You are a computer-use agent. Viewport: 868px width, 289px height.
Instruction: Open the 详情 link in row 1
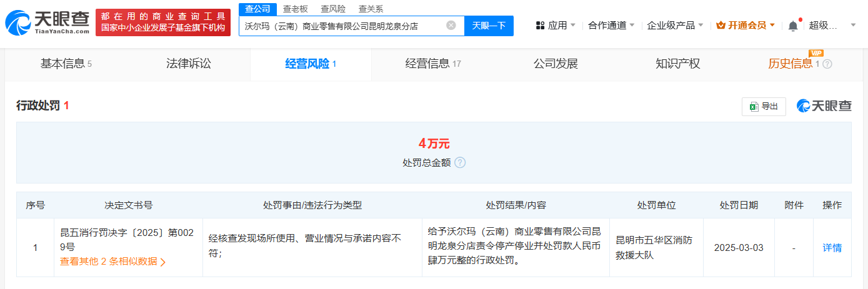[x=832, y=248]
